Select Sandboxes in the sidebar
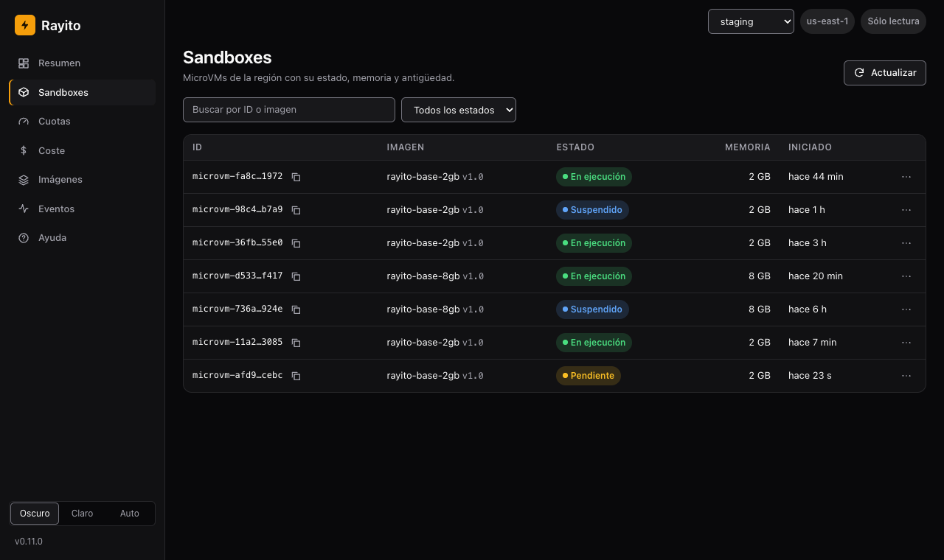This screenshot has height=560, width=944. (x=83, y=92)
